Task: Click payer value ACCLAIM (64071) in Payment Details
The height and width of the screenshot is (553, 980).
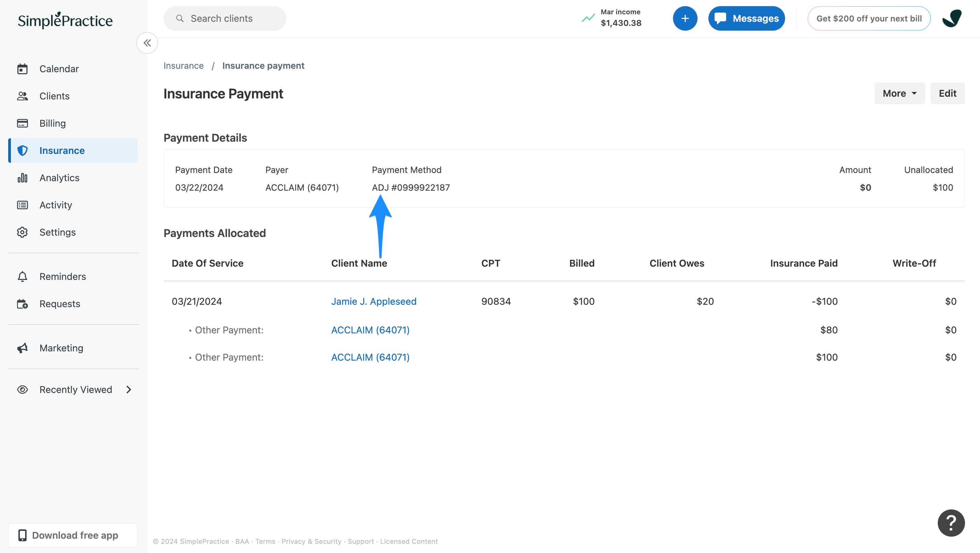Action: tap(302, 187)
